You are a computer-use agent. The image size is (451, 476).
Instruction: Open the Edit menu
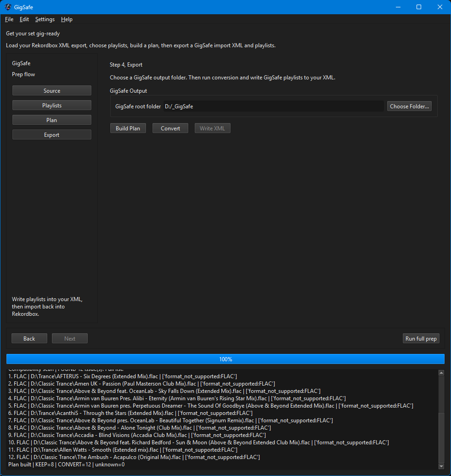24,19
